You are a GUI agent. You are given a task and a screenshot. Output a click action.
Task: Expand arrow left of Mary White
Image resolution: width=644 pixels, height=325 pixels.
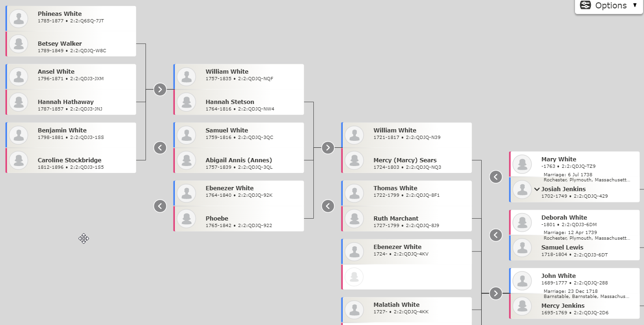(x=496, y=177)
